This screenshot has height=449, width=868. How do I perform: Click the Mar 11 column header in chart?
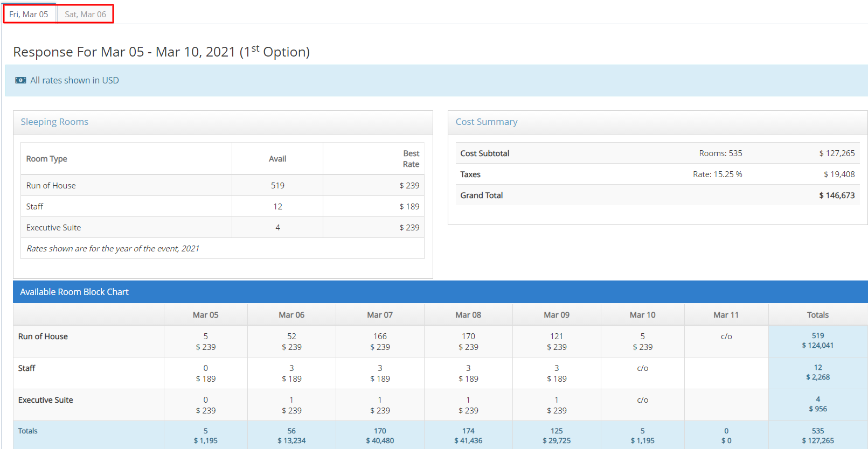click(x=726, y=315)
